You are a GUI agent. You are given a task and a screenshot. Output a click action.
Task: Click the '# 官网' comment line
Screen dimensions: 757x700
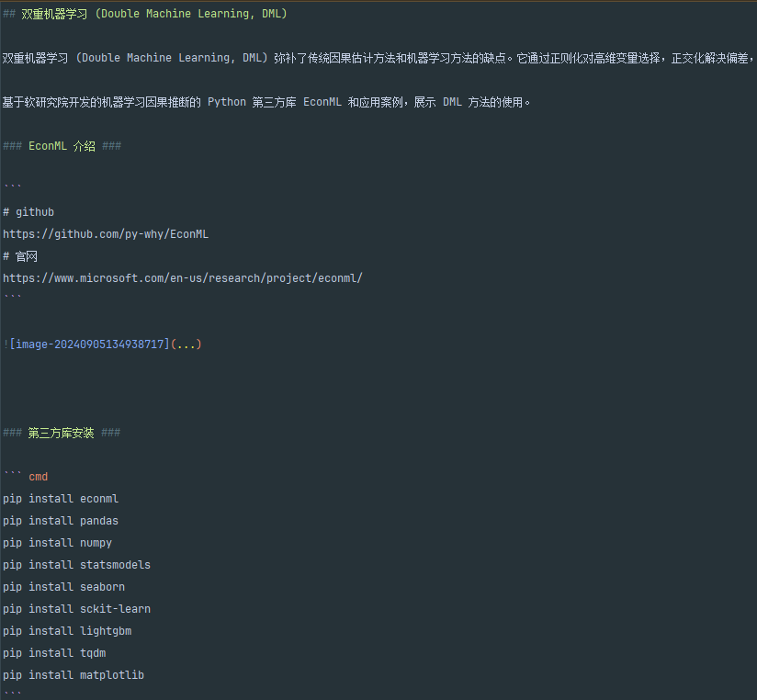click(20, 256)
